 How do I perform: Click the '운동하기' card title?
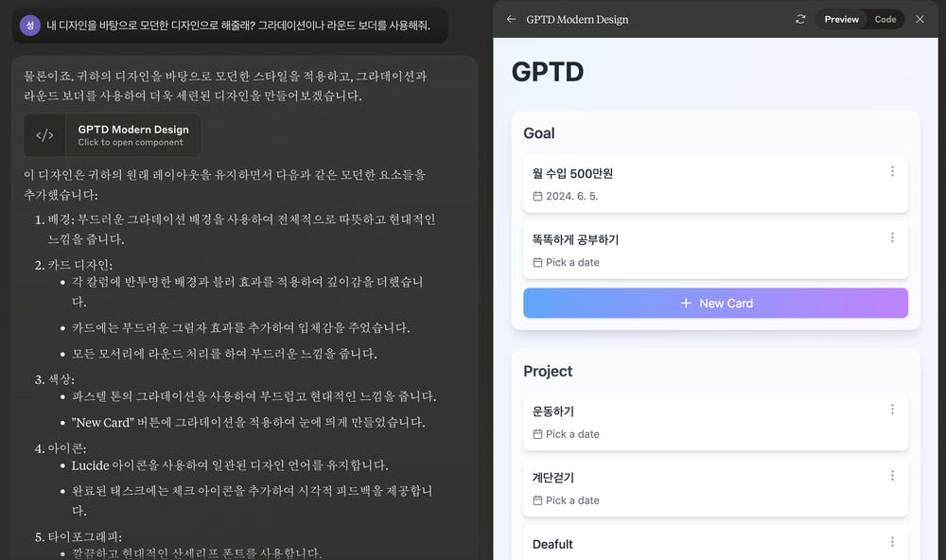click(553, 411)
